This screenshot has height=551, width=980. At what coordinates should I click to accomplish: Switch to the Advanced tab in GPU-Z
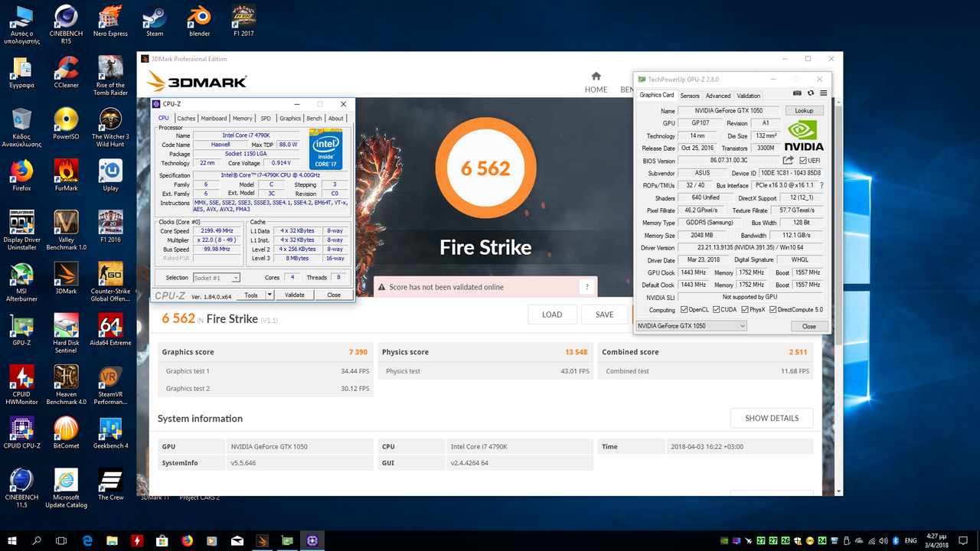pos(718,96)
